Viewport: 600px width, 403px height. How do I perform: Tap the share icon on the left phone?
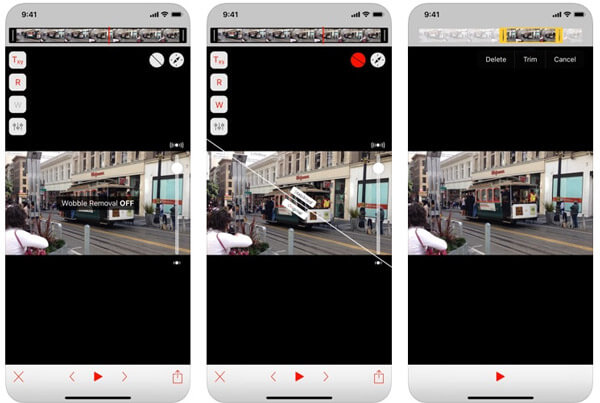coord(177,377)
